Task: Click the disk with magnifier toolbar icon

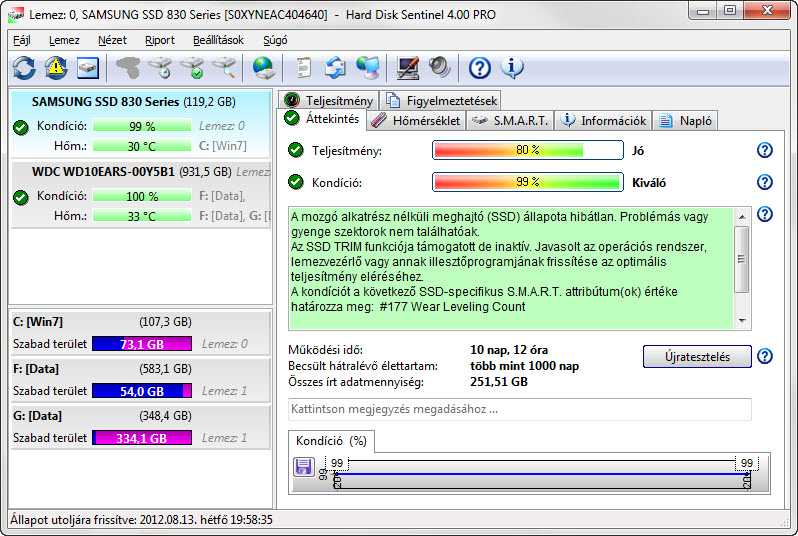Action: [x=224, y=68]
